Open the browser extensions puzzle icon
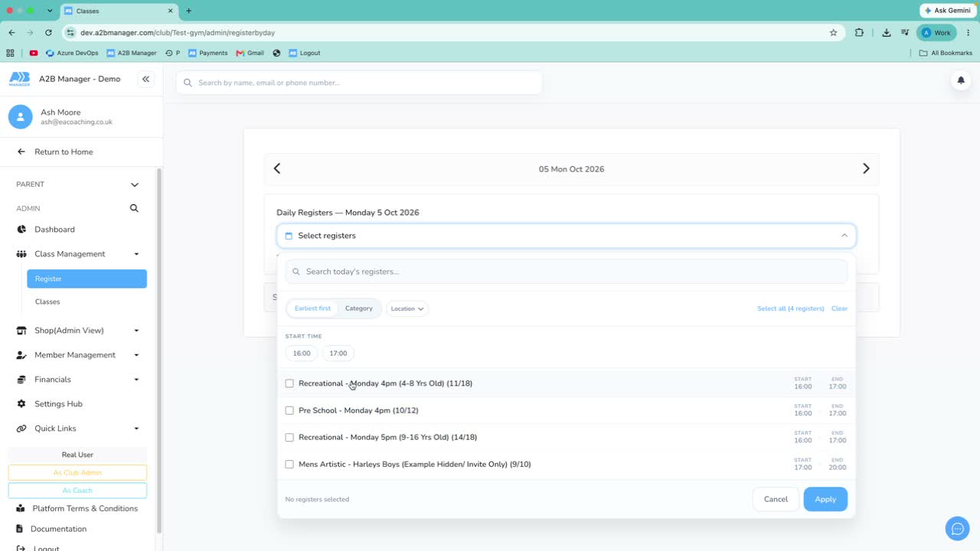Screen dimensions: 980x551 859,33
